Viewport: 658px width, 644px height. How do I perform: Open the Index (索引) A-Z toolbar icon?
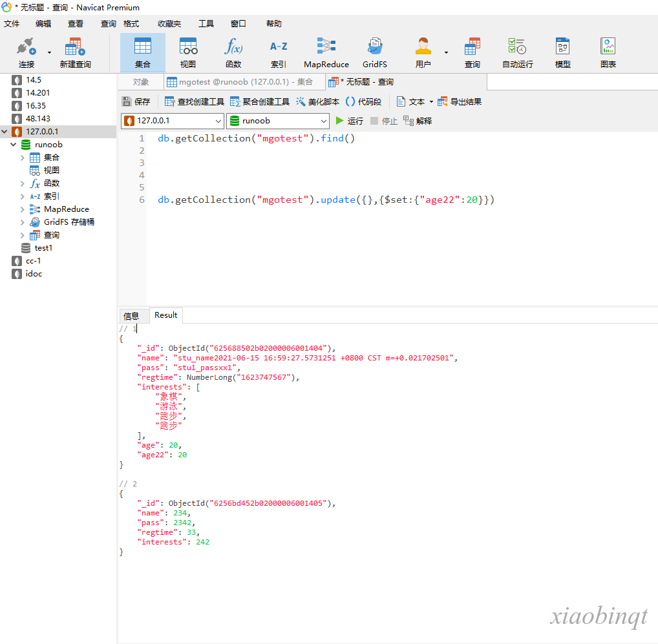click(279, 47)
